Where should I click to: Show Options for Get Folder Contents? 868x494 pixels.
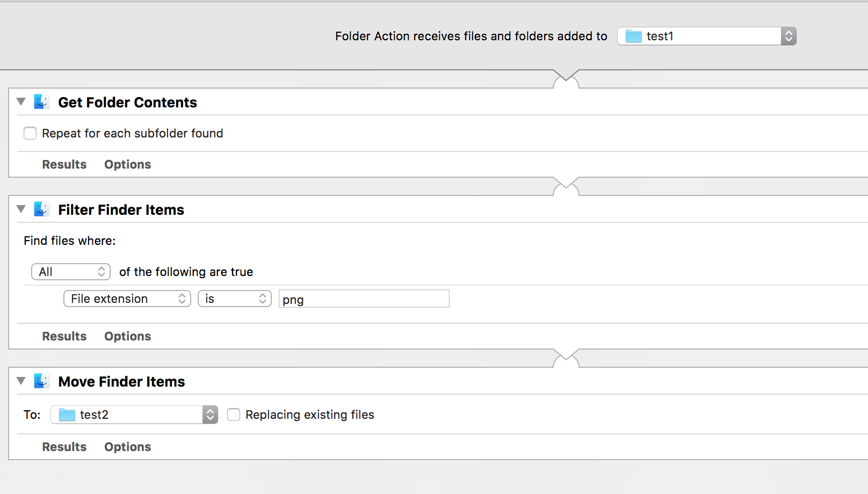[127, 164]
